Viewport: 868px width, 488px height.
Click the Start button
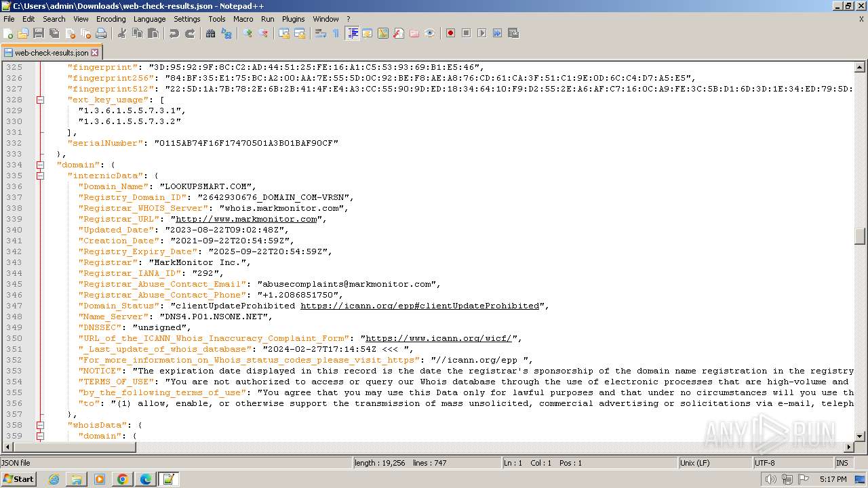coord(18,479)
